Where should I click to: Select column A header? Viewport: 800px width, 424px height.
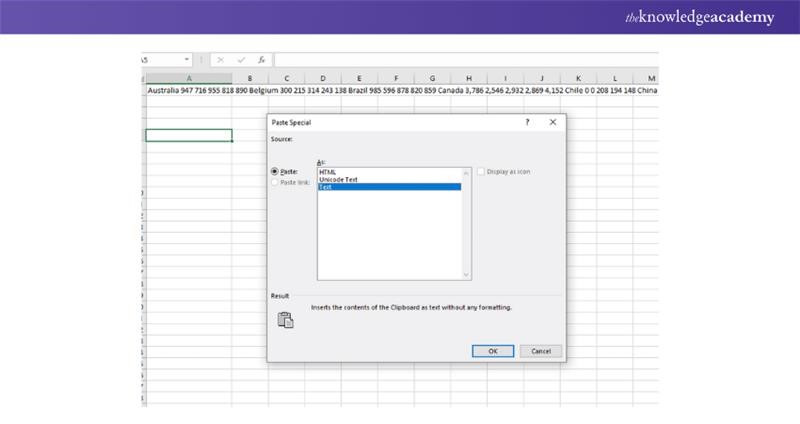(189, 78)
